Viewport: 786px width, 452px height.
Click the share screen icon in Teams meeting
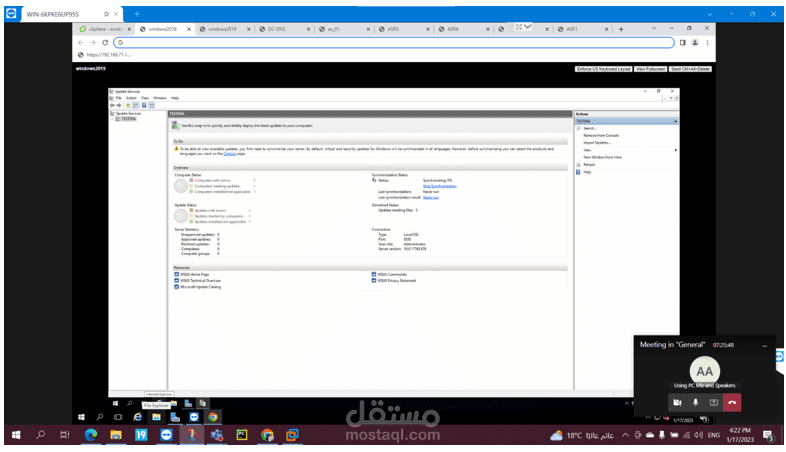tap(714, 402)
